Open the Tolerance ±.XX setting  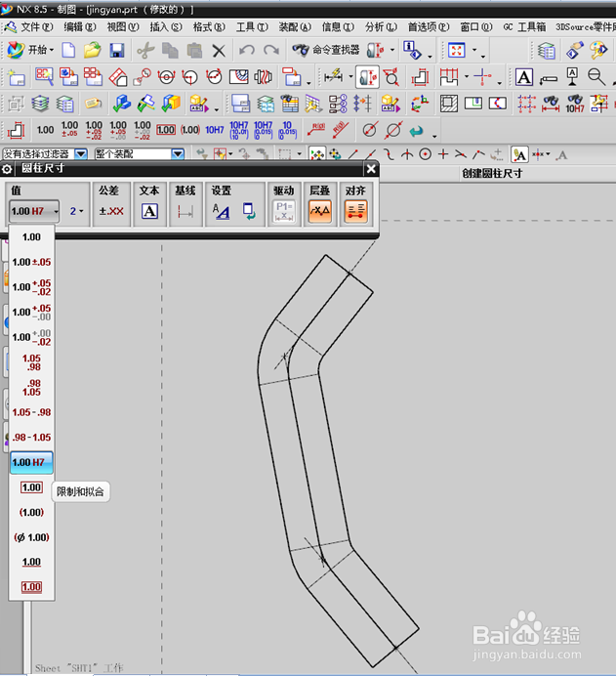111,211
